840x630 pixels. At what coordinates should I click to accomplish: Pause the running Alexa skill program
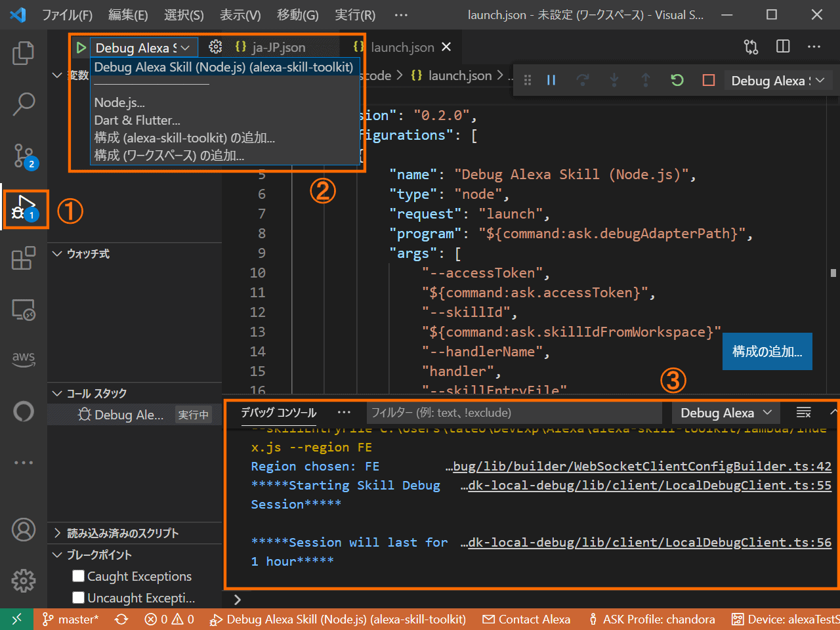click(x=551, y=79)
